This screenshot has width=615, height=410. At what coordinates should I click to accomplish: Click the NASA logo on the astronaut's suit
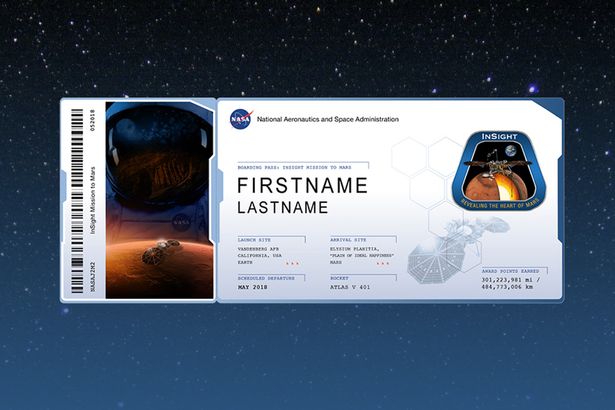(181, 222)
